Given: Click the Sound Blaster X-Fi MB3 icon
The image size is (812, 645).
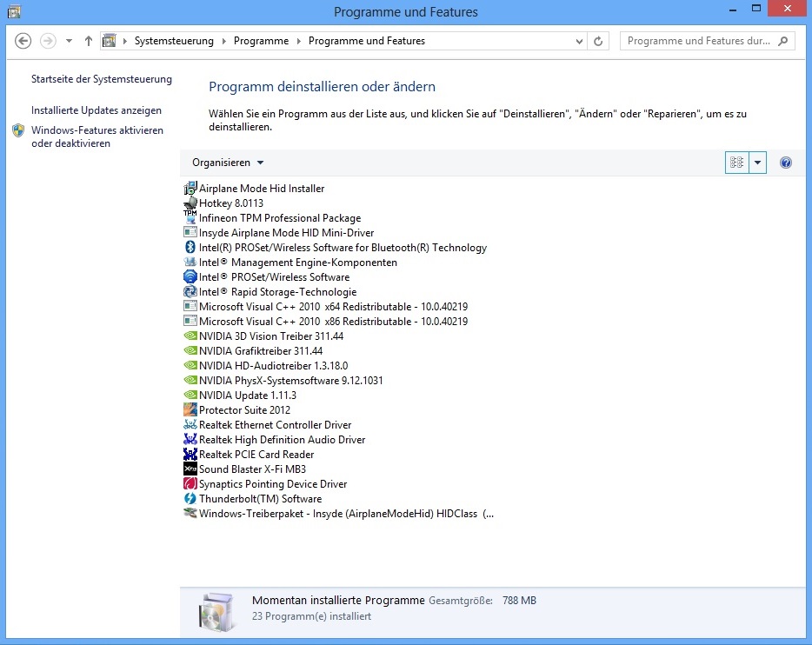Looking at the screenshot, I should [190, 469].
